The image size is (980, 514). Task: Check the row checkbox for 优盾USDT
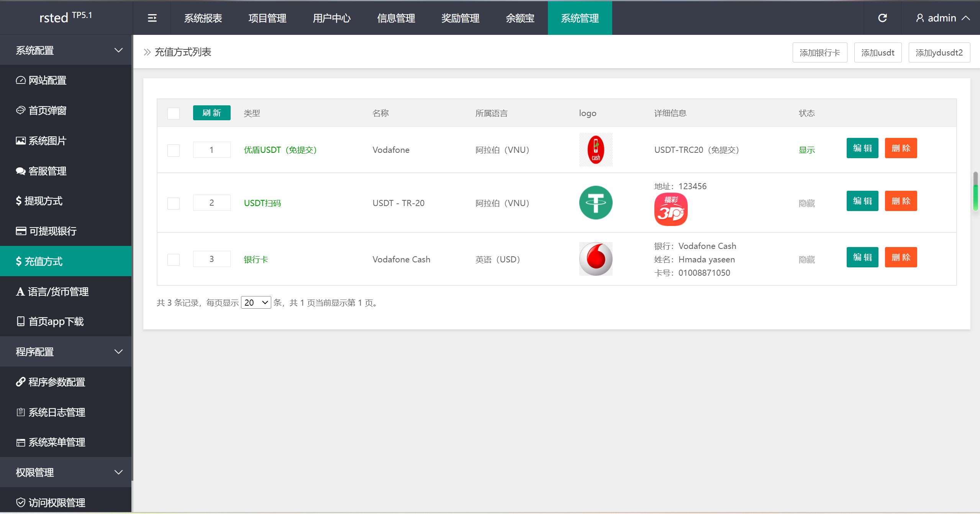pos(173,150)
